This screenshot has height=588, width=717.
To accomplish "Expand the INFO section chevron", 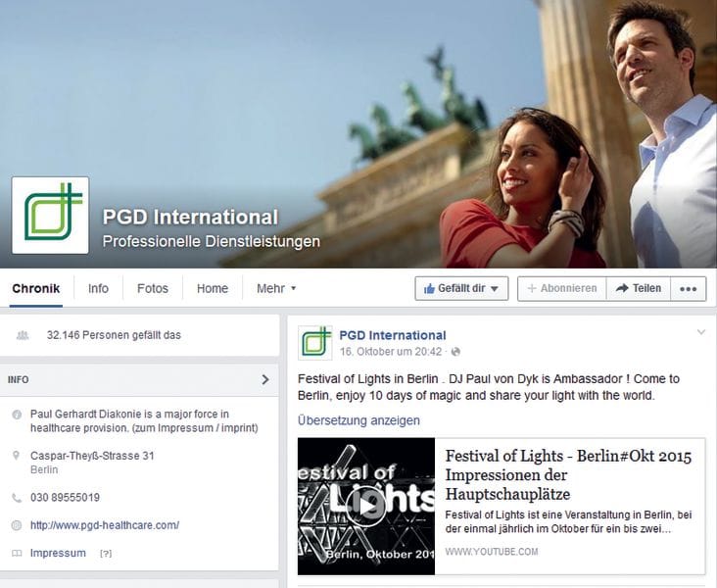I will pos(265,379).
